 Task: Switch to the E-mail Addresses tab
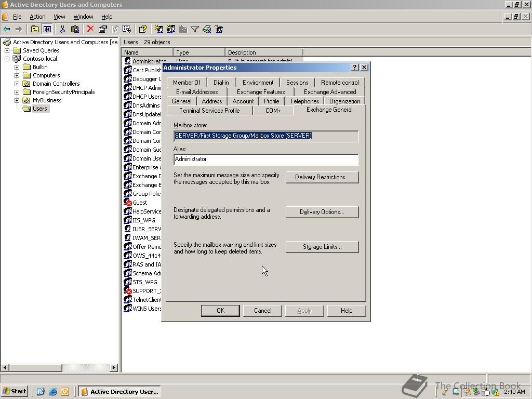click(197, 92)
